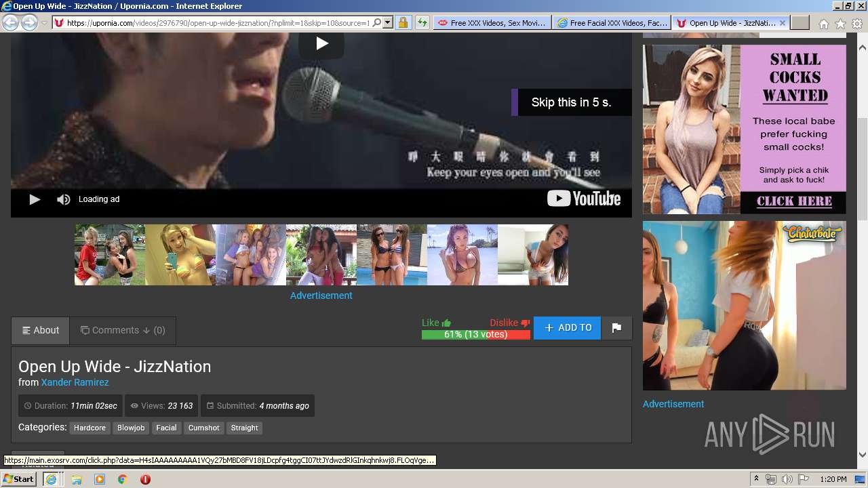
Task: Click the video title 'Open Up Wide - JizzNation'
Action: tap(115, 367)
